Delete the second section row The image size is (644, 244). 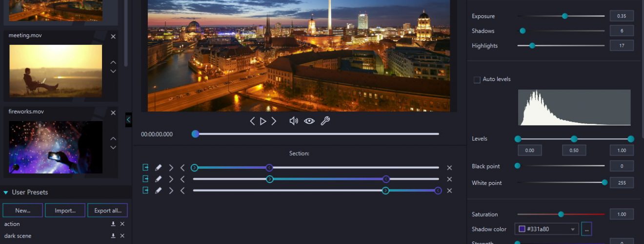tap(449, 179)
